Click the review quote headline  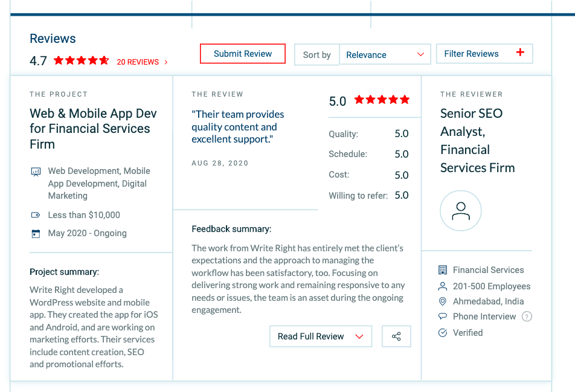pos(237,126)
